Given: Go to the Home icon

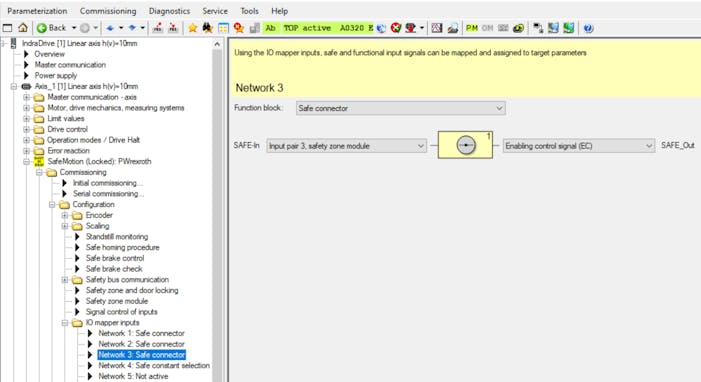Looking at the screenshot, I should tap(23, 28).
